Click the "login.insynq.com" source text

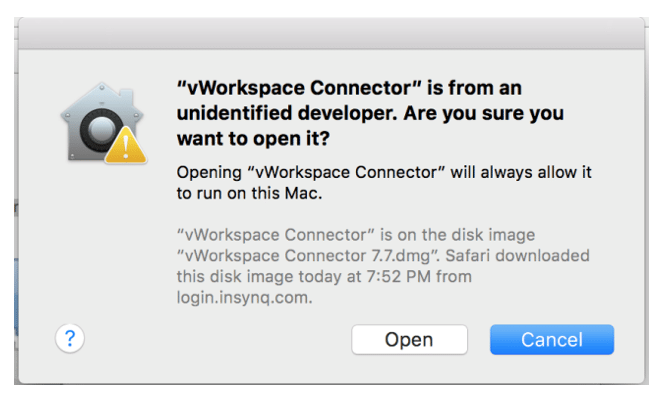pyautogui.click(x=244, y=298)
